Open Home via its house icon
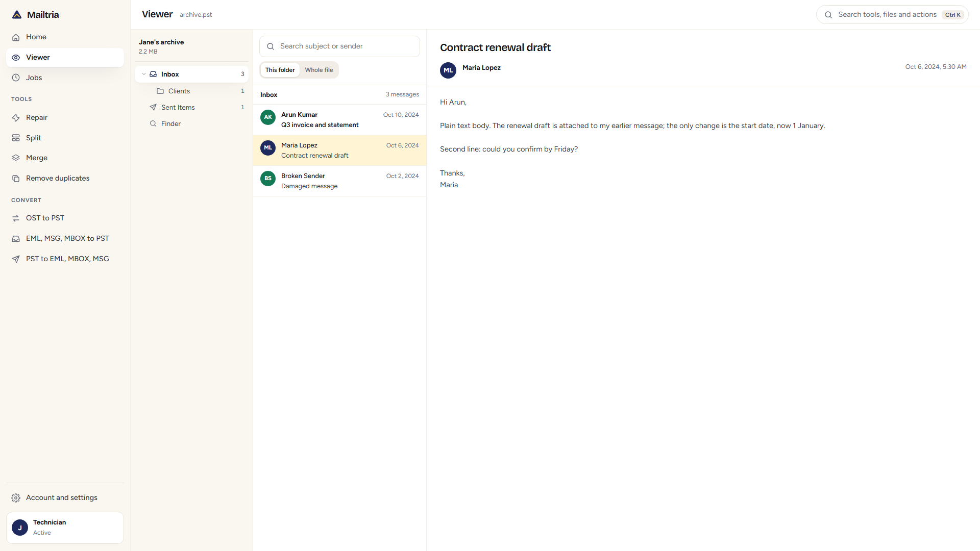 coord(16,37)
